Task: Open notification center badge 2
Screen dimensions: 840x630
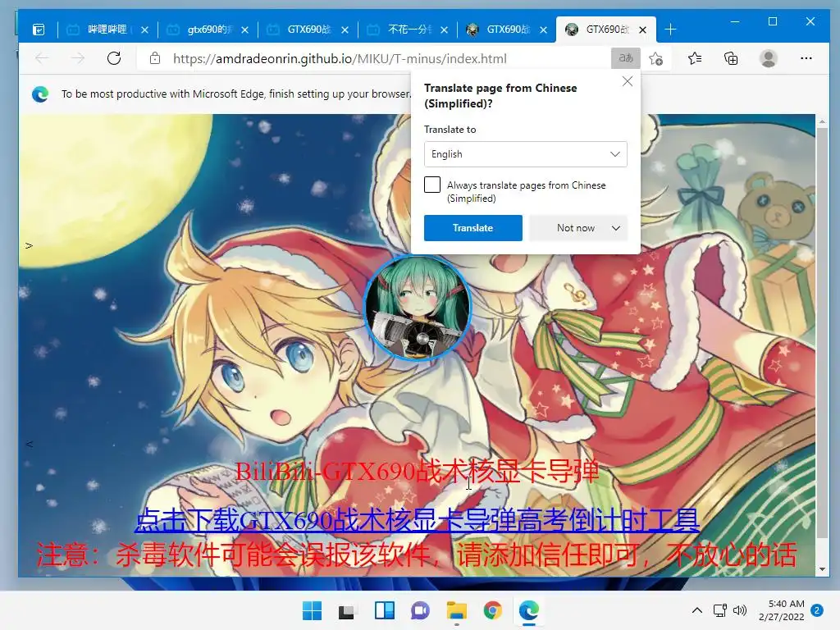Action: pyautogui.click(x=817, y=610)
